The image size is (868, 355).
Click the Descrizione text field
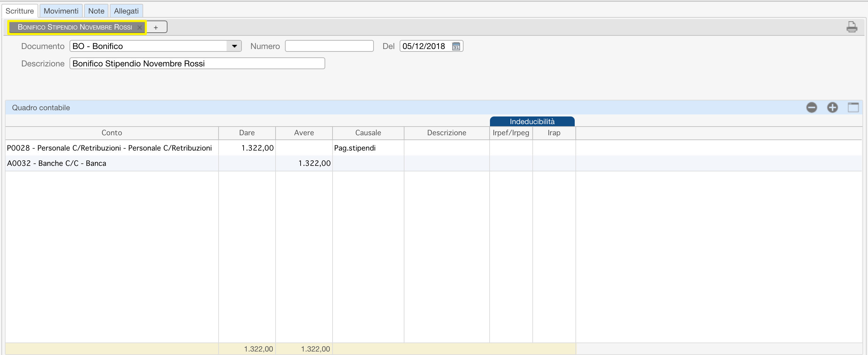(x=197, y=63)
